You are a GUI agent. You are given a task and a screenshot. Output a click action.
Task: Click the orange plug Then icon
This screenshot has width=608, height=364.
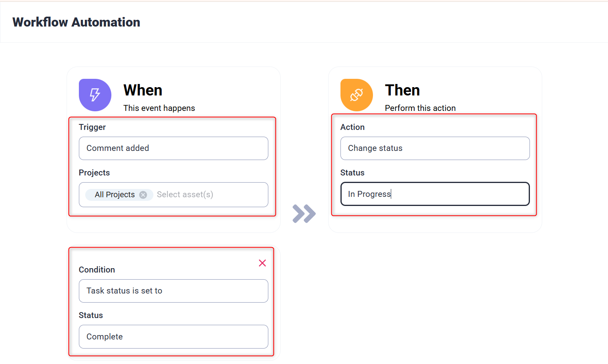pos(357,95)
